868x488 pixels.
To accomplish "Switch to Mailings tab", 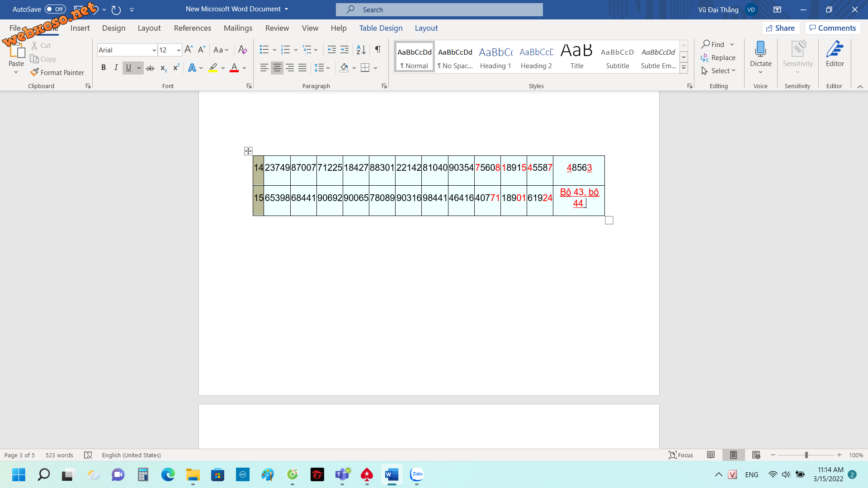I will (238, 28).
